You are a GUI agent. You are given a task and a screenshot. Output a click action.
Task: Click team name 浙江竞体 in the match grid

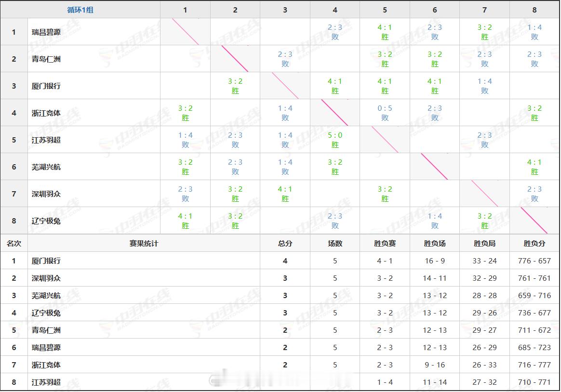point(46,113)
